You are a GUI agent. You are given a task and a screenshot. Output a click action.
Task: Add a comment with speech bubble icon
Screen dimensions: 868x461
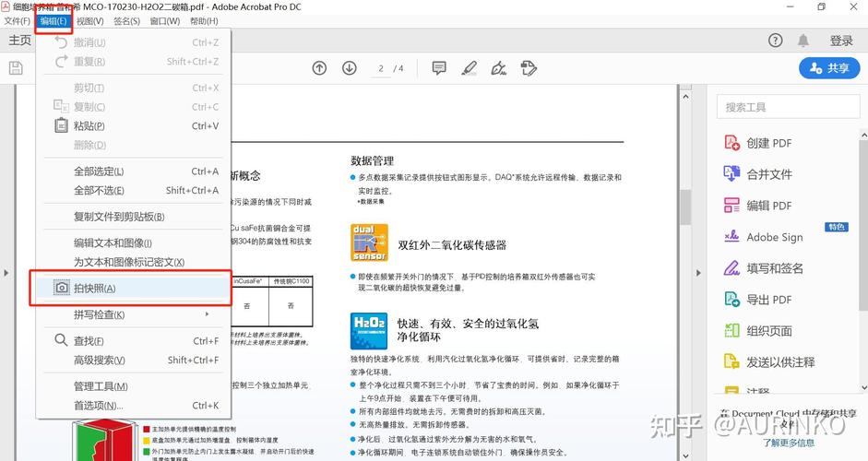pos(439,68)
